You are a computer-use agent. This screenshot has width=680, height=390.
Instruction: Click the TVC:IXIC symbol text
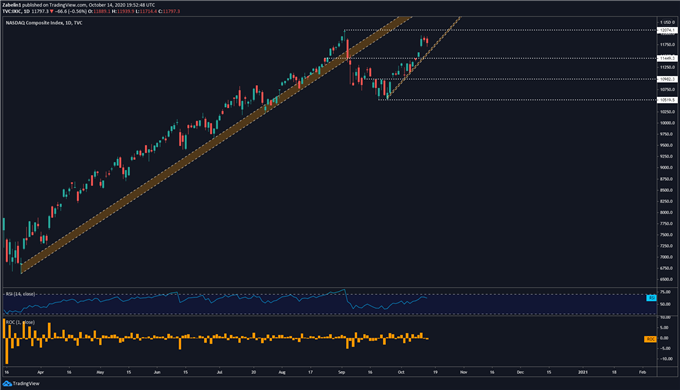pos(12,11)
